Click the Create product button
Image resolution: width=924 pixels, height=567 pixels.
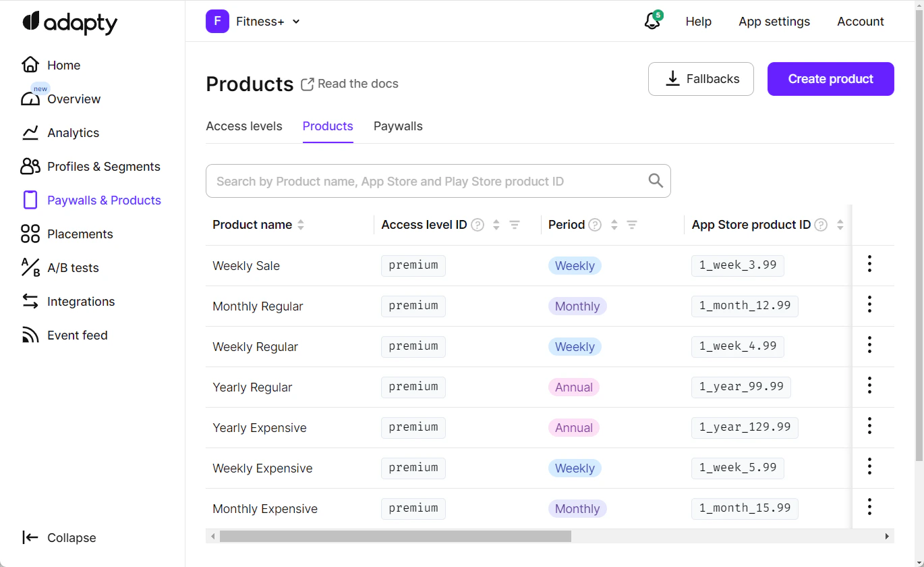click(x=830, y=79)
